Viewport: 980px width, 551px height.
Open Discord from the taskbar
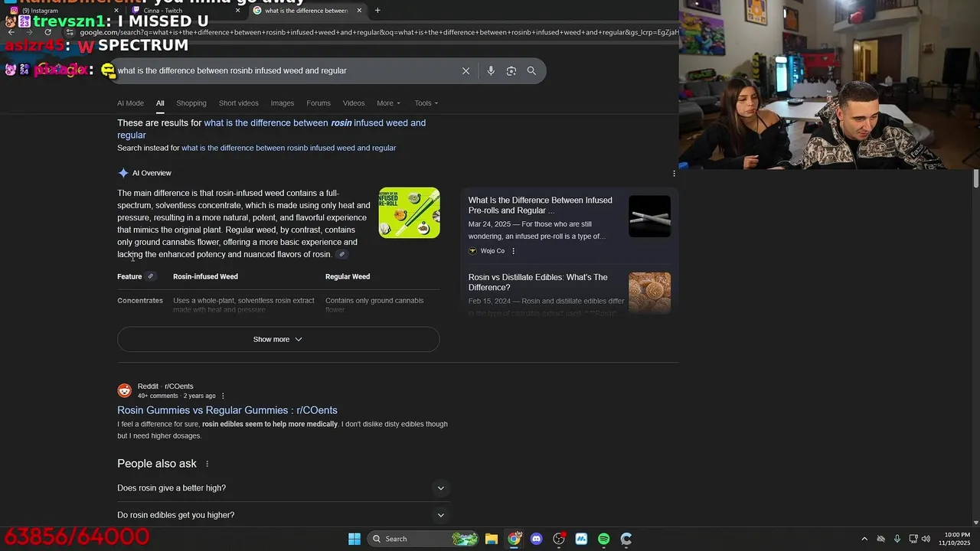coord(536,539)
